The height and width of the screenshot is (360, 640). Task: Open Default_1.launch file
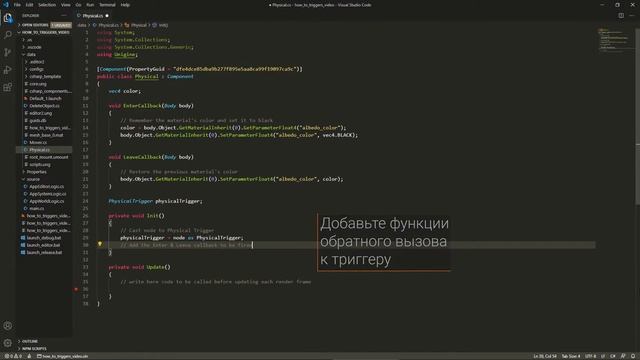click(45, 98)
